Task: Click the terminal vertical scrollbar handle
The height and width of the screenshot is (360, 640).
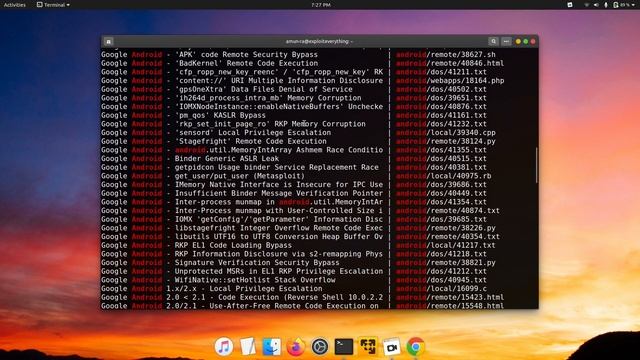Action: coord(536,165)
